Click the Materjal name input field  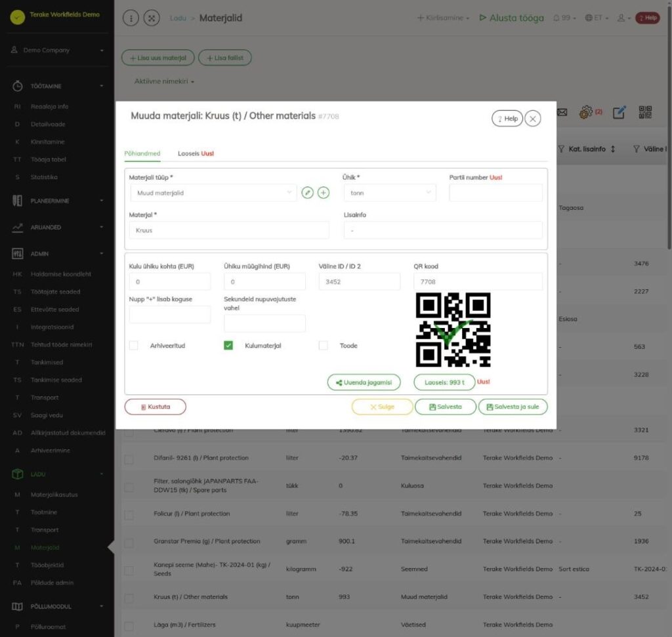pyautogui.click(x=229, y=230)
